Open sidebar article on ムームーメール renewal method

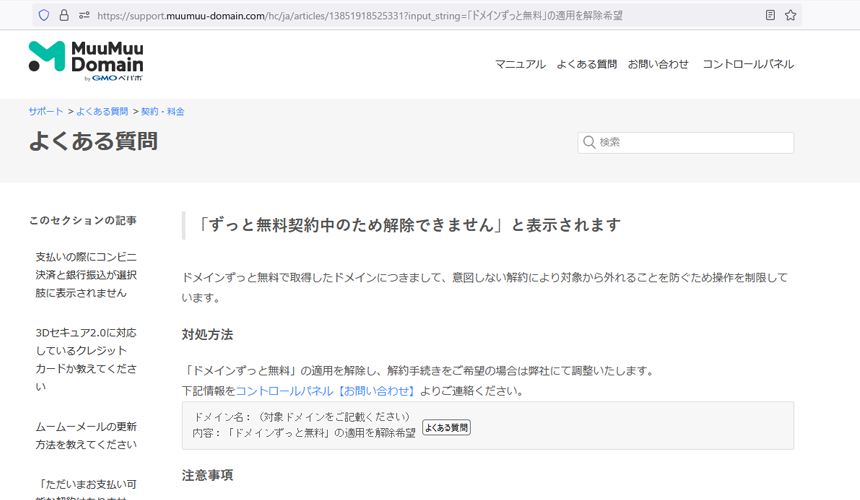tap(86, 435)
